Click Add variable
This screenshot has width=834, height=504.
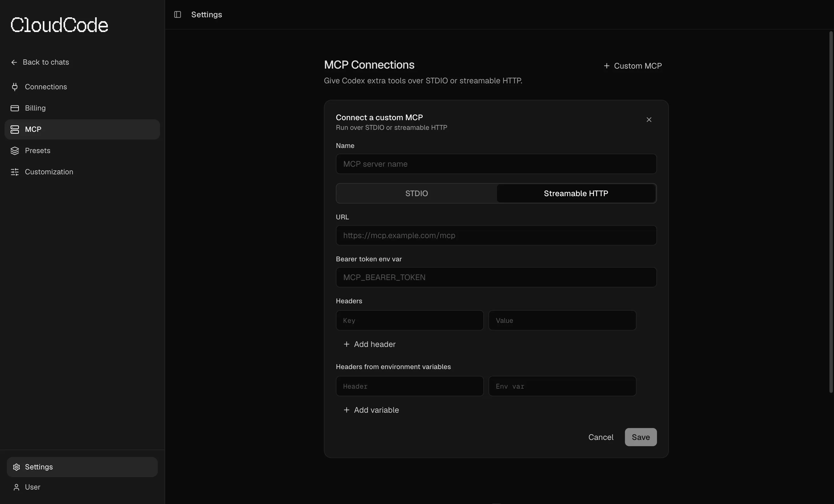click(x=371, y=410)
